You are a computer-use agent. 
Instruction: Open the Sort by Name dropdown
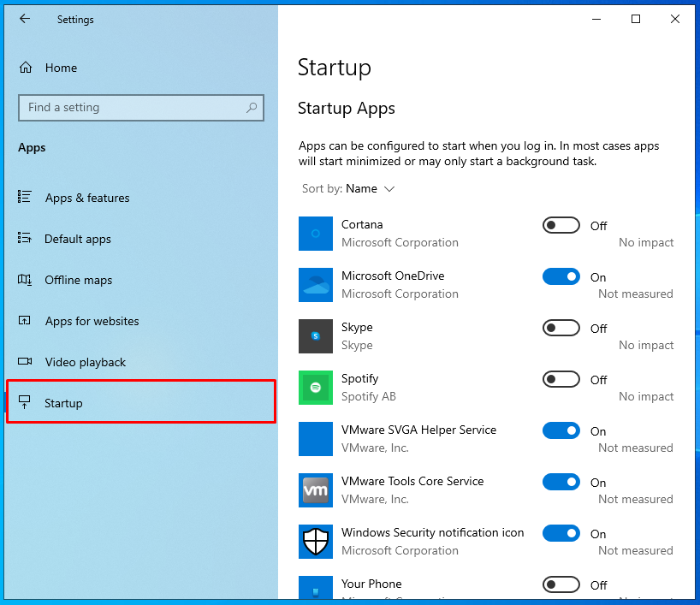(x=348, y=189)
